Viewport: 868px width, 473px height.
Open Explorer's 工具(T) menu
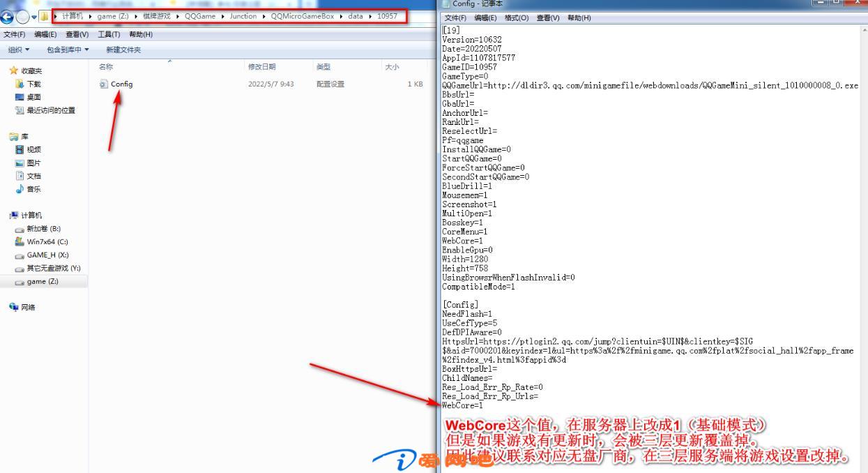tap(109, 34)
